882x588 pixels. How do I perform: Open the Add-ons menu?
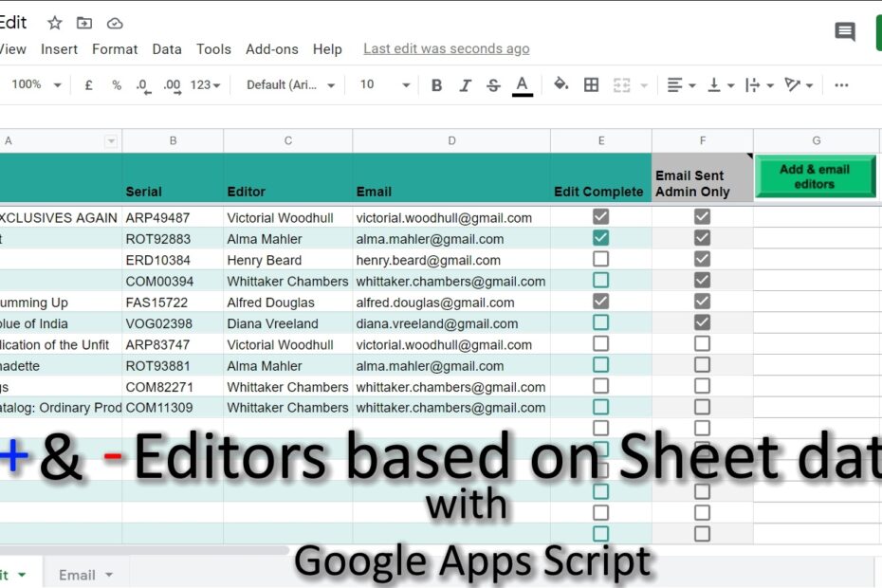(271, 49)
